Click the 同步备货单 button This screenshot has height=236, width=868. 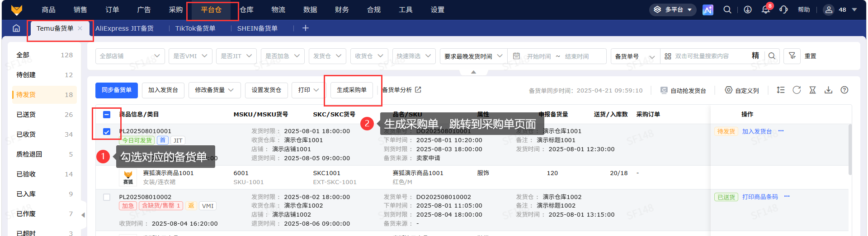(x=117, y=90)
